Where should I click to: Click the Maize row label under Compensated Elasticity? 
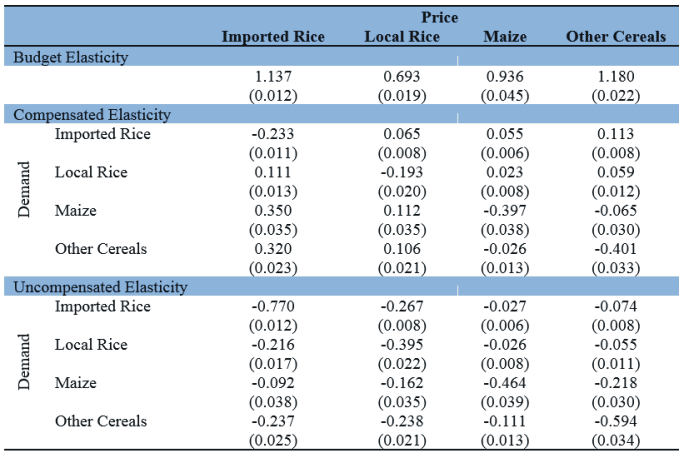coord(75,211)
